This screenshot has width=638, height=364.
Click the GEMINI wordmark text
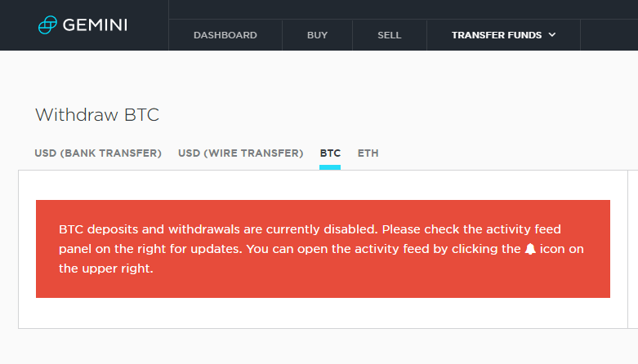pyautogui.click(x=95, y=25)
